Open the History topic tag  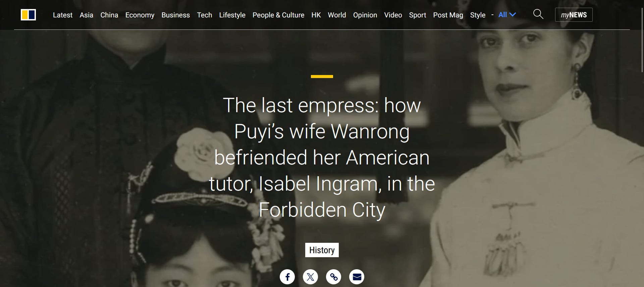tap(322, 250)
